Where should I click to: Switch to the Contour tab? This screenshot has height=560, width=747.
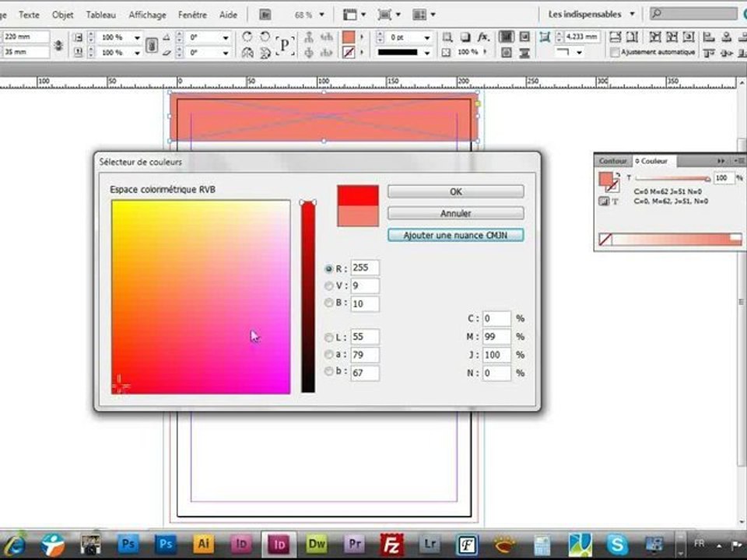[x=612, y=161]
